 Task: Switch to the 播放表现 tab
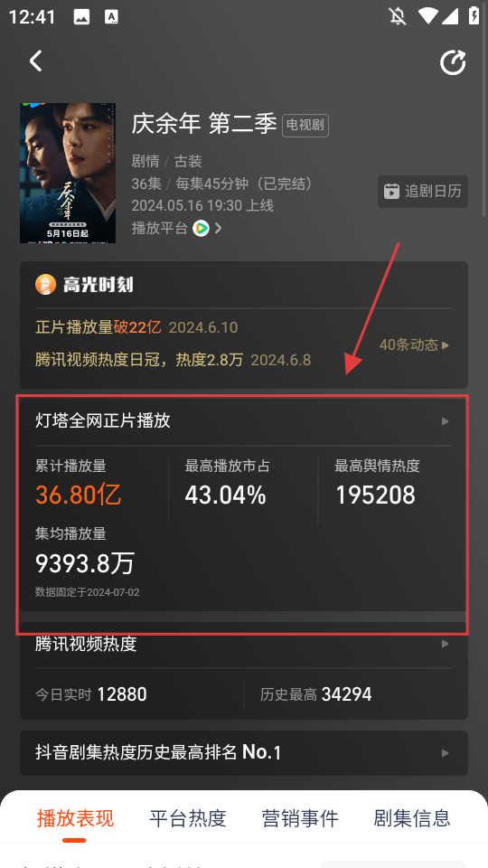click(75, 818)
